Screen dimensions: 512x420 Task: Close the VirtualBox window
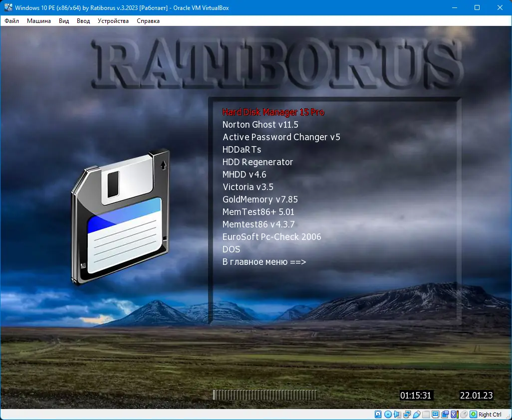click(500, 7)
